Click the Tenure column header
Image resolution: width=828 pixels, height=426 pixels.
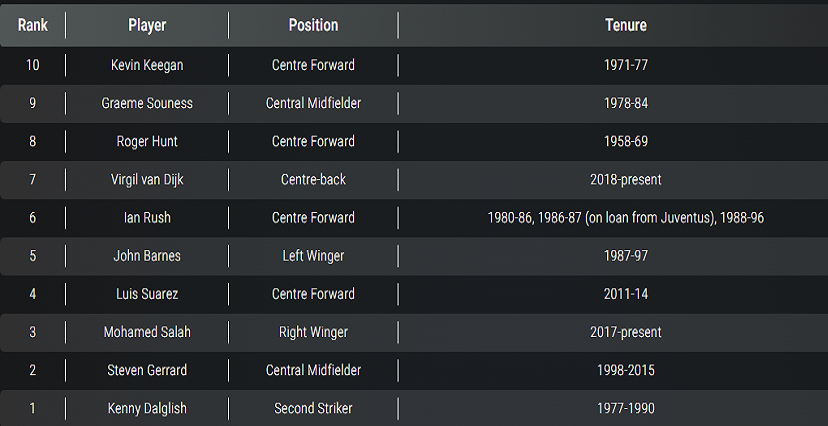(626, 25)
